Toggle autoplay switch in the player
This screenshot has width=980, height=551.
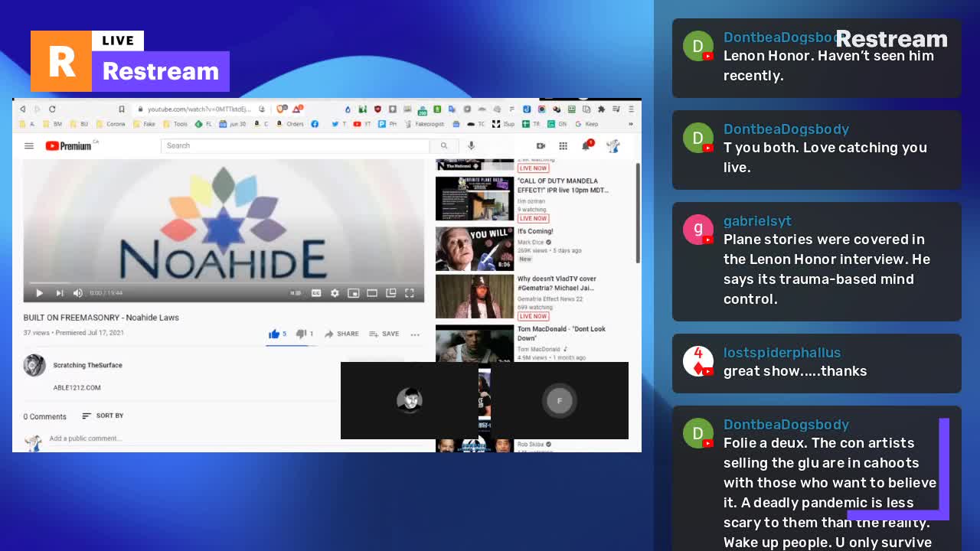click(296, 292)
